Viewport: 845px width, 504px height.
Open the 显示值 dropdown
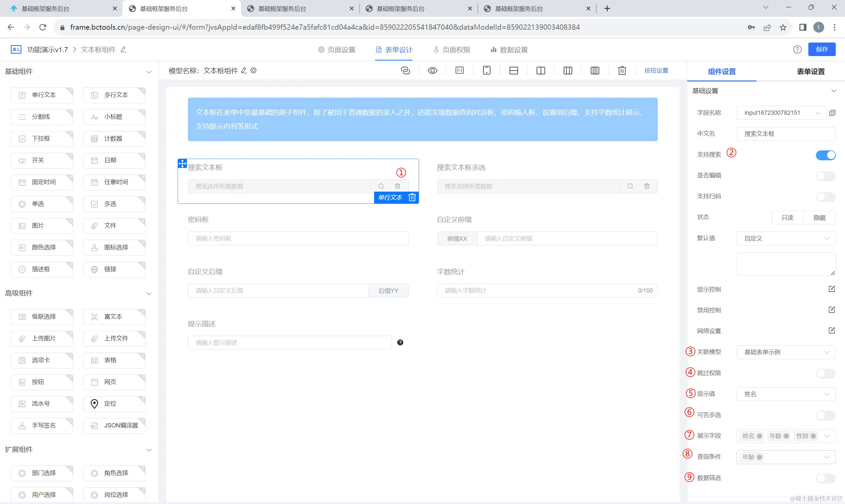(x=786, y=394)
